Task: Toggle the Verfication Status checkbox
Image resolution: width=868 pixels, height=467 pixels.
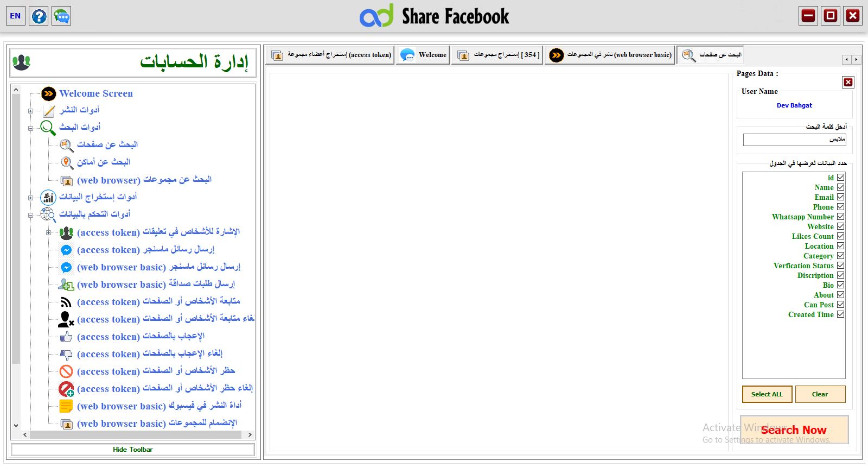Action: point(840,266)
